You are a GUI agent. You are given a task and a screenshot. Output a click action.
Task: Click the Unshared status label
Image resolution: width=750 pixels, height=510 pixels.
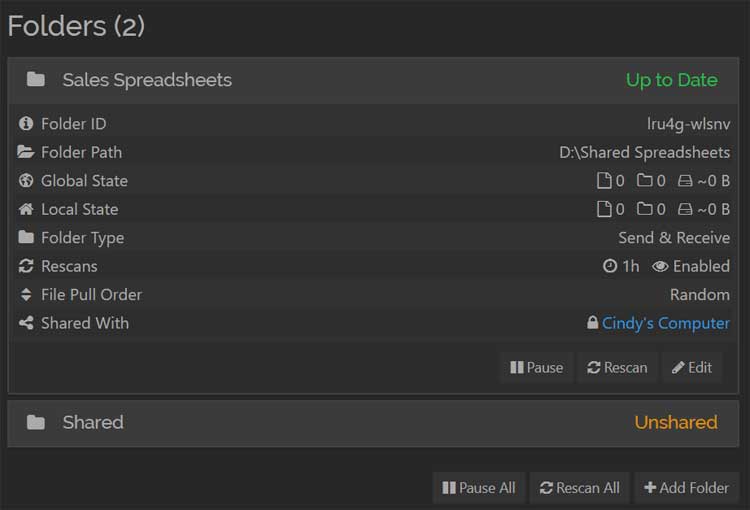(x=675, y=422)
